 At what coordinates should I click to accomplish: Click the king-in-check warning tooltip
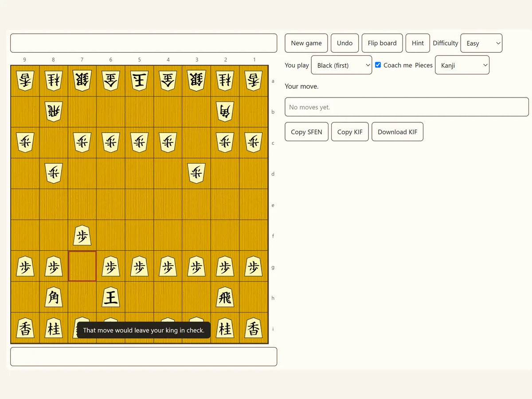point(144,330)
